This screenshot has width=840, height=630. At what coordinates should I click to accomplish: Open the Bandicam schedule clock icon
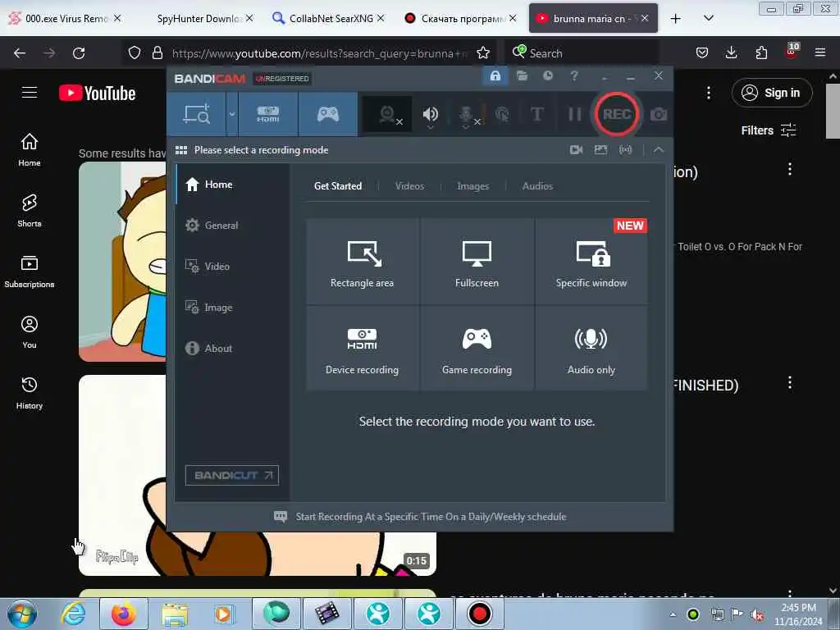click(548, 76)
